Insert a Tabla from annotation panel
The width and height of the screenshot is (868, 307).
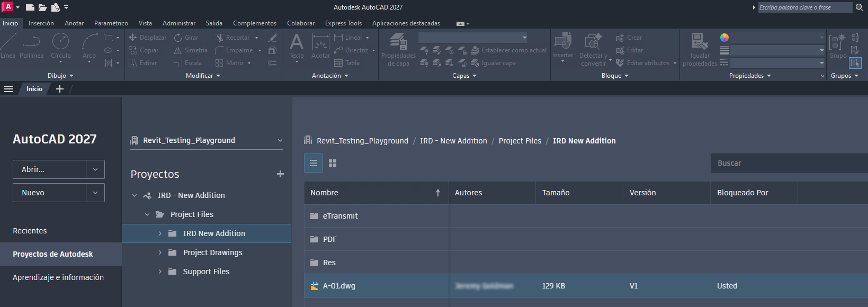pyautogui.click(x=347, y=63)
